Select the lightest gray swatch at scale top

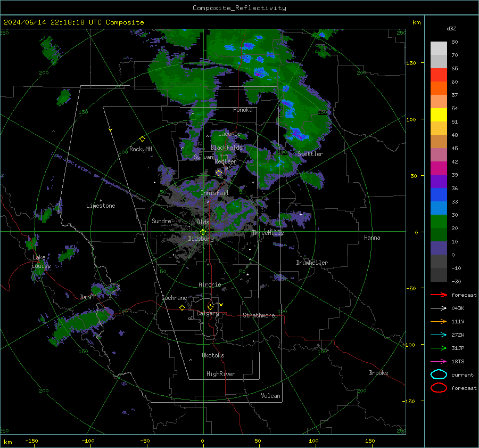point(439,48)
